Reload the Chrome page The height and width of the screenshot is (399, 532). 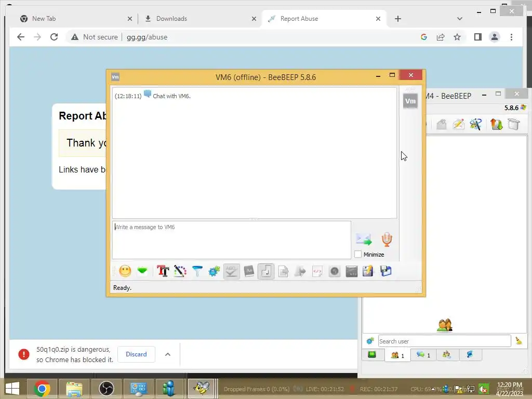coord(54,37)
